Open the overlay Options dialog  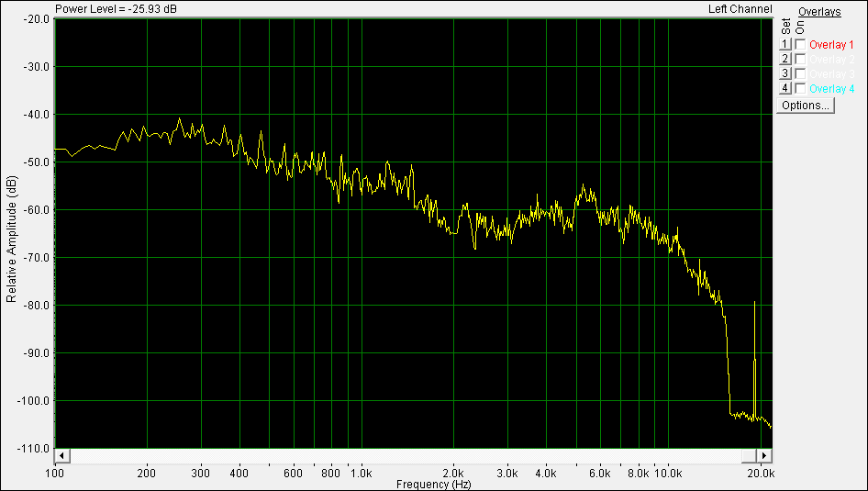coord(806,106)
